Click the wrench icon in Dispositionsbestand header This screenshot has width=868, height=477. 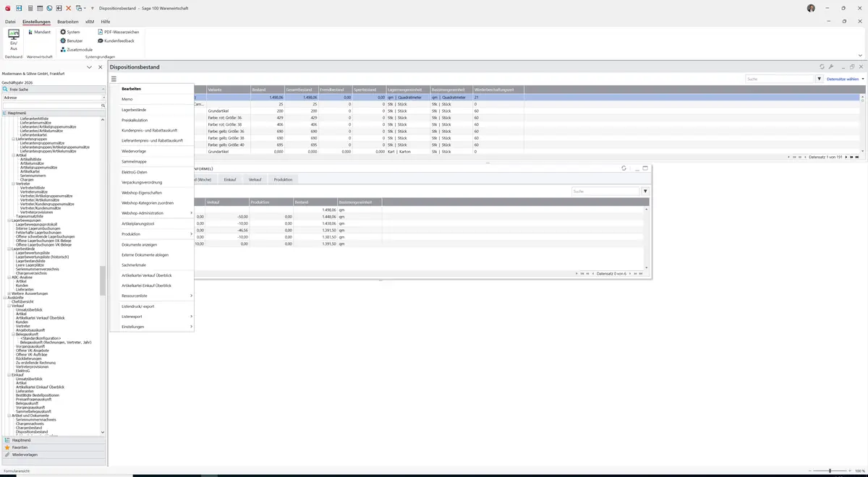(831, 66)
